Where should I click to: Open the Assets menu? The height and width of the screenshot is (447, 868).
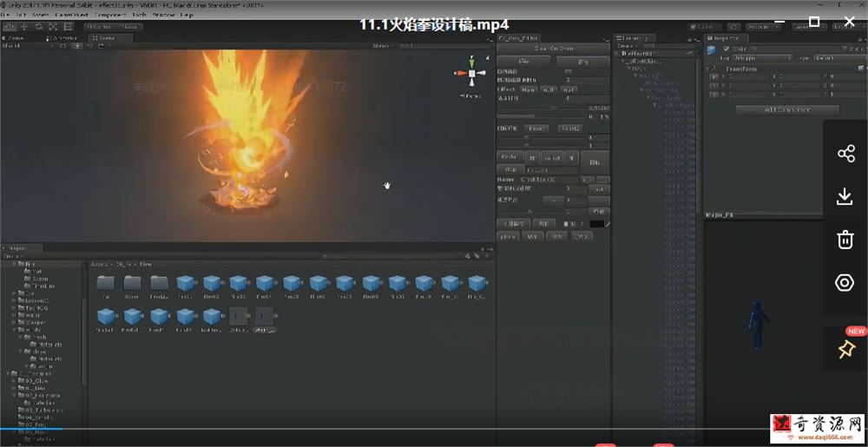(41, 15)
